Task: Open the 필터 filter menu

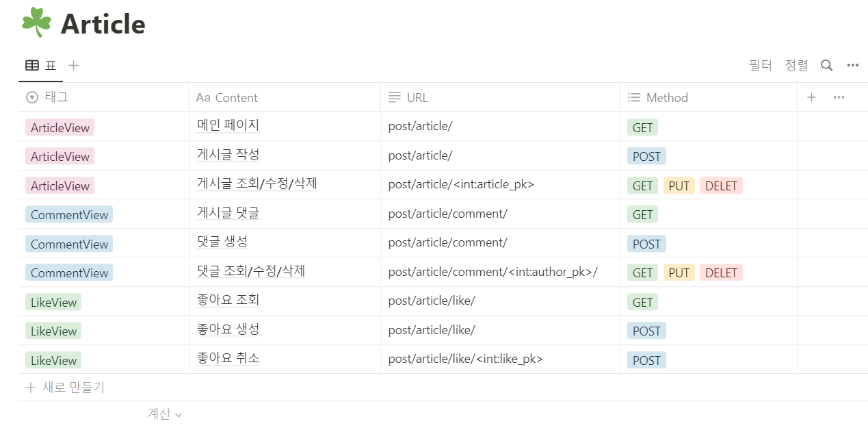Action: click(x=761, y=64)
